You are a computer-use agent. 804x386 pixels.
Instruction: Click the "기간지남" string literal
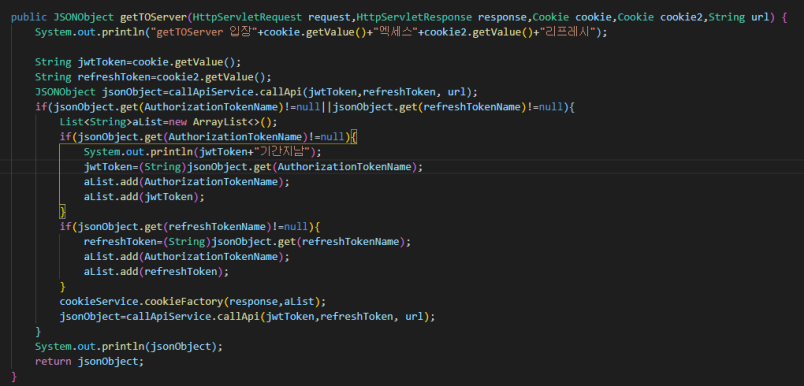pos(284,152)
